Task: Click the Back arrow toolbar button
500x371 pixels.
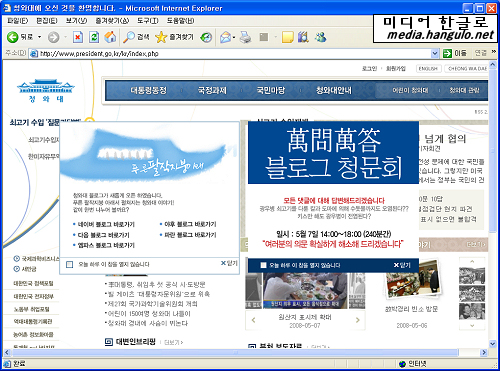Action: click(13, 37)
